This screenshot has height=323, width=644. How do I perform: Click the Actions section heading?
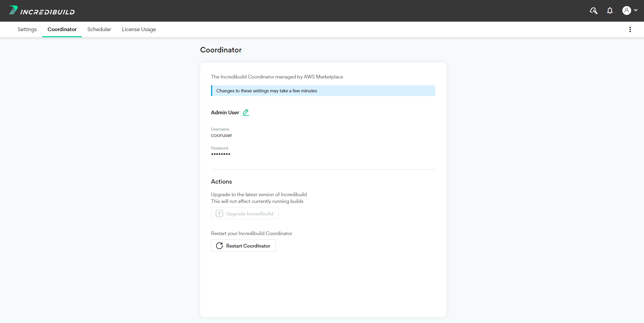(x=221, y=182)
